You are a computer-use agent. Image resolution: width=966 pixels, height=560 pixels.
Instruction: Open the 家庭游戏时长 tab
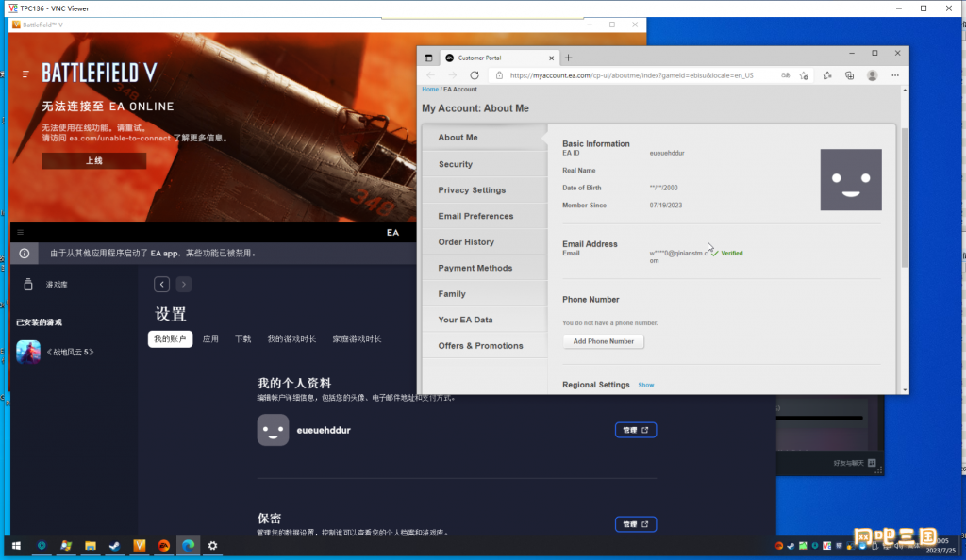pos(357,339)
